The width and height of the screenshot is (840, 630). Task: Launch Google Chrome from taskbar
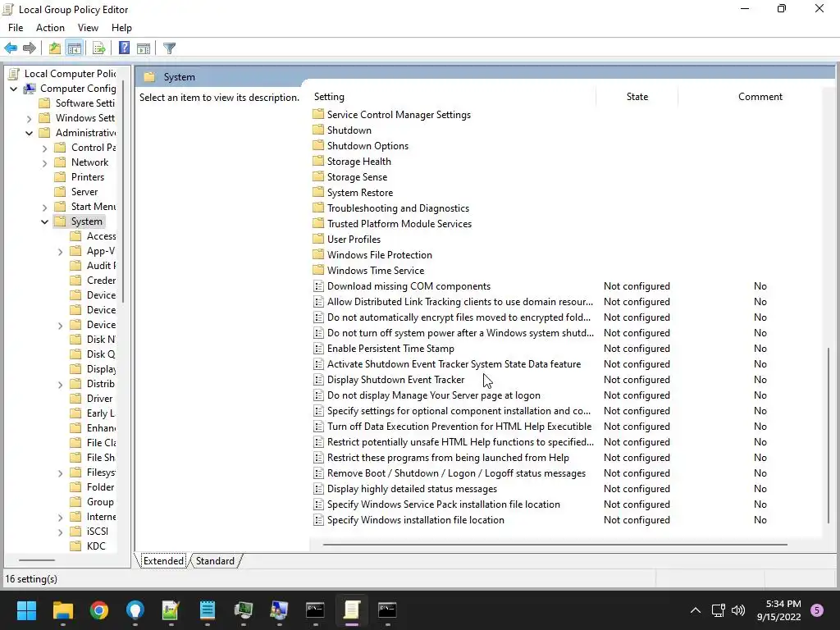tap(99, 610)
